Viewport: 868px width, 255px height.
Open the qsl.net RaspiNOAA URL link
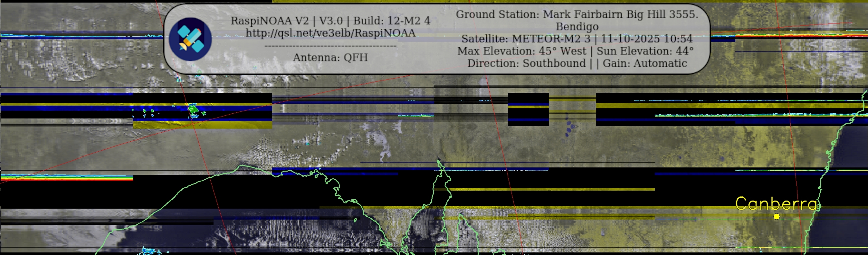(330, 33)
